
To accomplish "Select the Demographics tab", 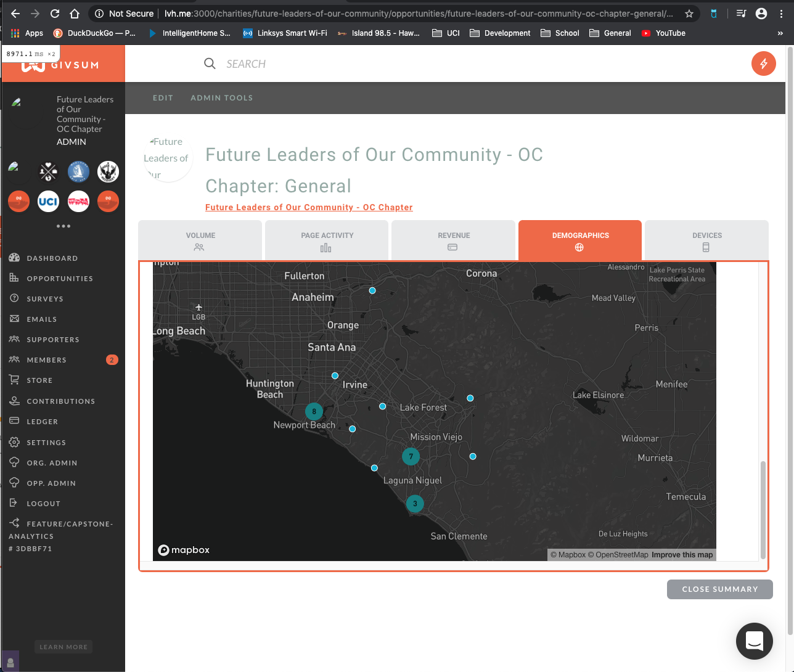I will (580, 240).
